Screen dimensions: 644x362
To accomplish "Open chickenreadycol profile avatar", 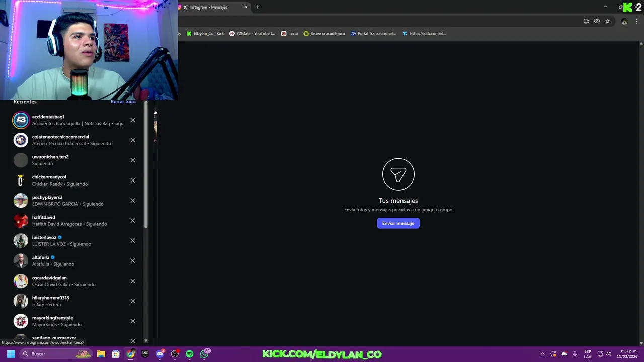I will 21,180.
